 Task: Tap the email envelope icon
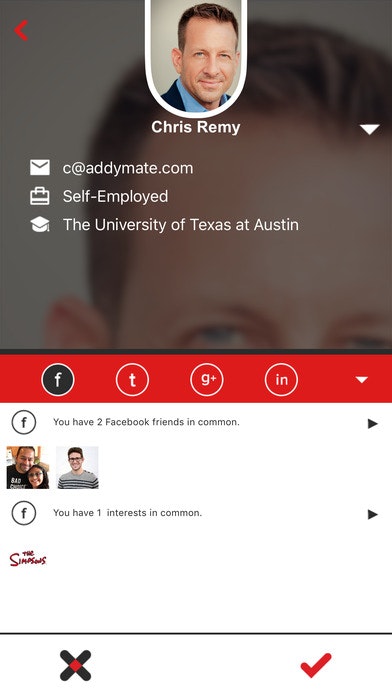coord(40,168)
